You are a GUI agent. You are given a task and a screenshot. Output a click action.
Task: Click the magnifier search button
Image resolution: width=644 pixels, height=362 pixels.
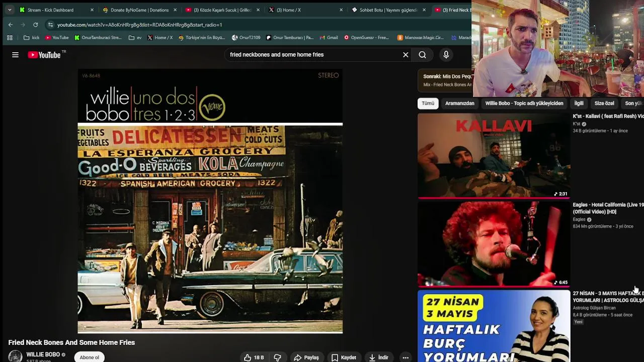coord(423,55)
